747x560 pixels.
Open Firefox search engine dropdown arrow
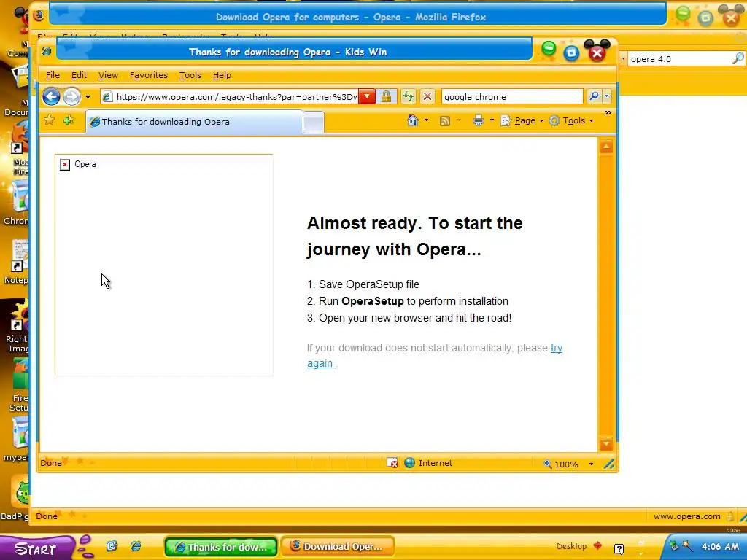pos(623,59)
